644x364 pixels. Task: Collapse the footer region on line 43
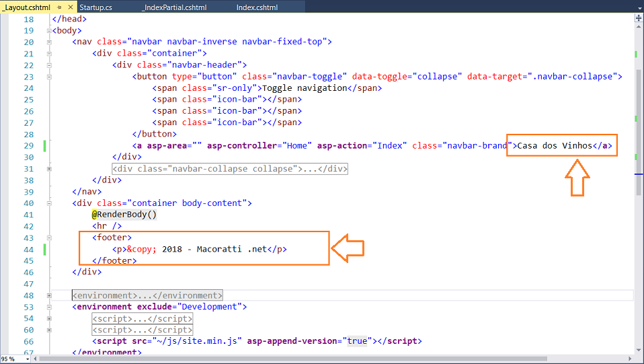tap(49, 238)
